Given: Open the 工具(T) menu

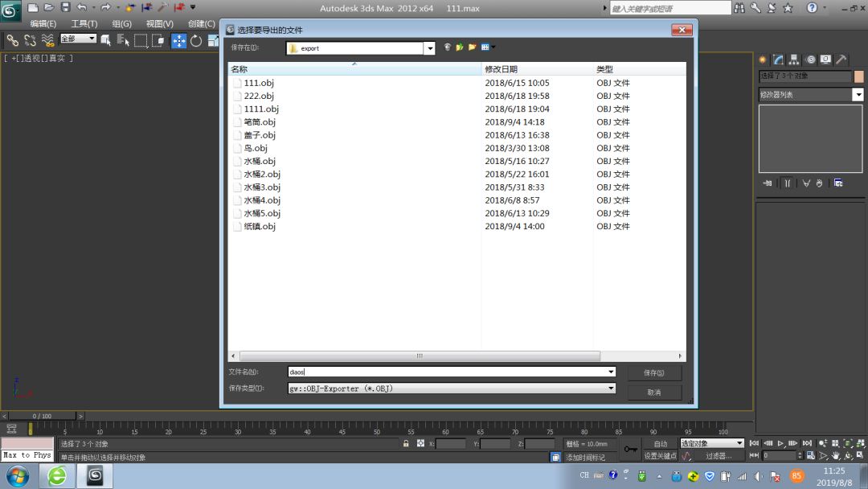Looking at the screenshot, I should [84, 23].
